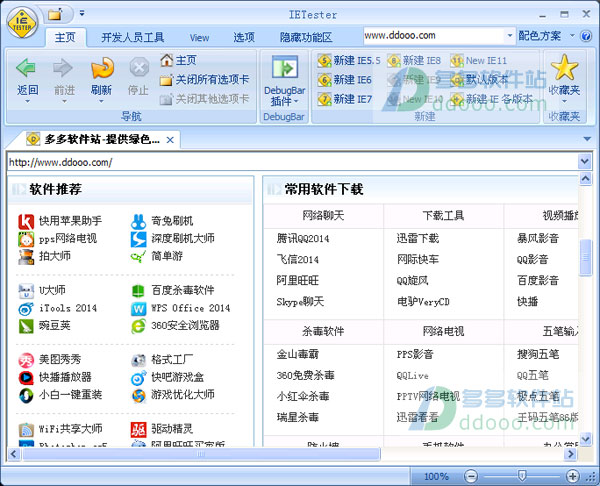Click the Refresh (刷新) icon

[x=102, y=68]
